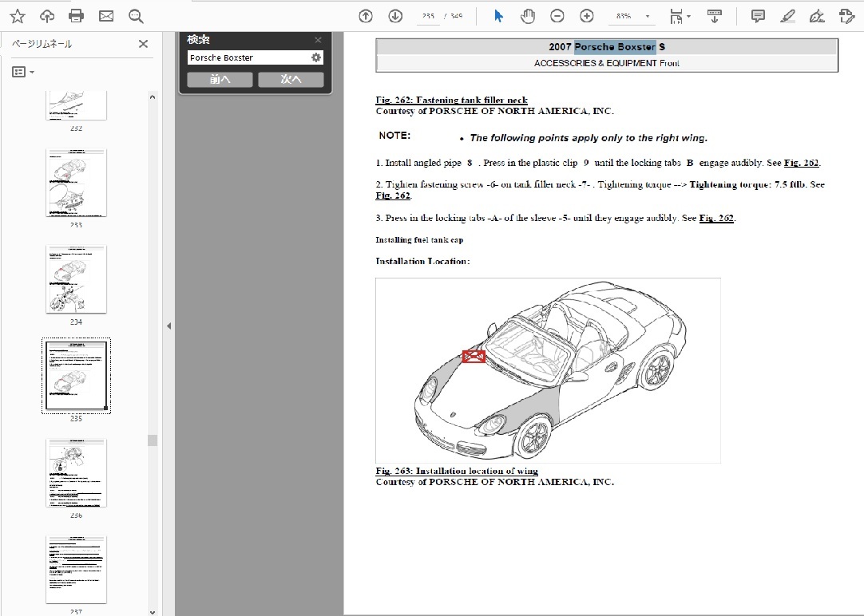Open the Fig. 262 link in step 1

click(x=802, y=163)
